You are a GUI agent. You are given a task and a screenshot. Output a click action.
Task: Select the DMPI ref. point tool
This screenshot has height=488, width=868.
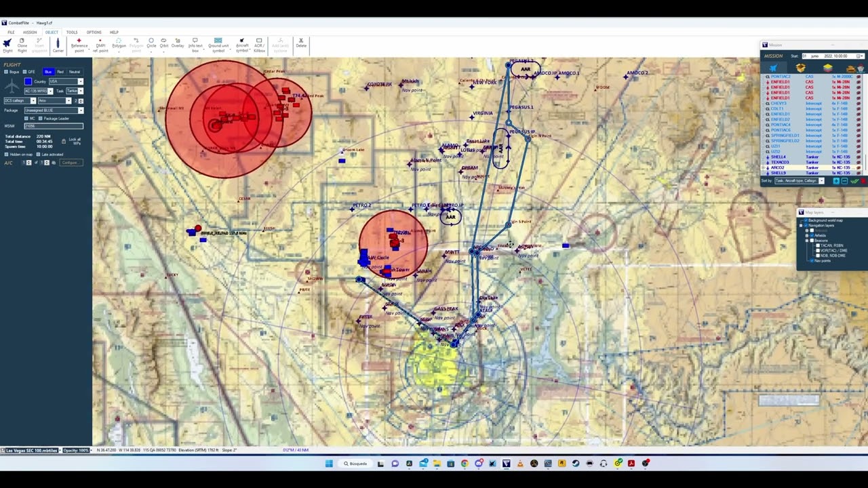[100, 45]
